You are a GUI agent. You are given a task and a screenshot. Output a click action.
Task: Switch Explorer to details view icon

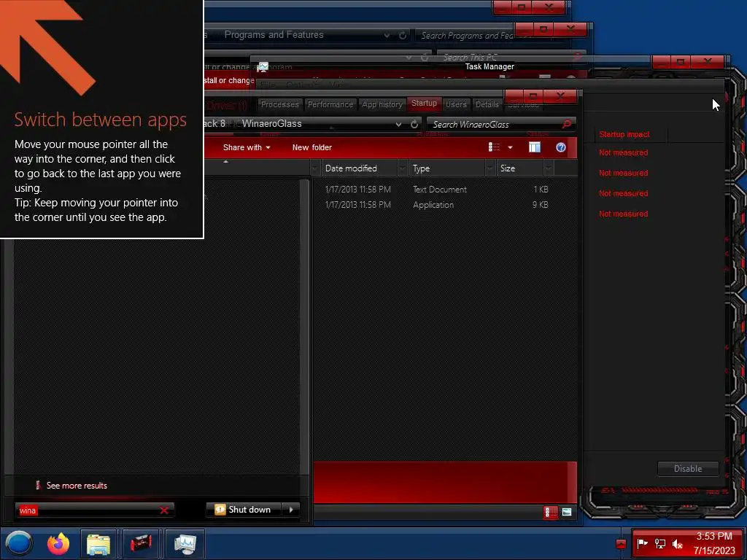(x=550, y=512)
